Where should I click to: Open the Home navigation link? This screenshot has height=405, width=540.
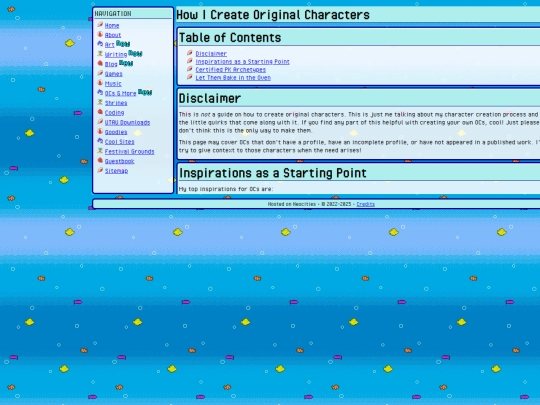[112, 25]
